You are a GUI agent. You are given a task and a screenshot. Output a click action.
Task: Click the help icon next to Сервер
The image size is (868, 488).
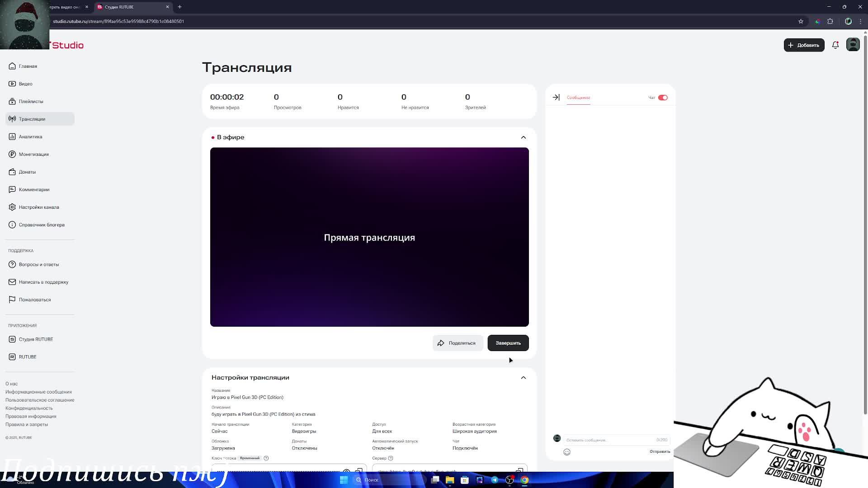tap(391, 458)
